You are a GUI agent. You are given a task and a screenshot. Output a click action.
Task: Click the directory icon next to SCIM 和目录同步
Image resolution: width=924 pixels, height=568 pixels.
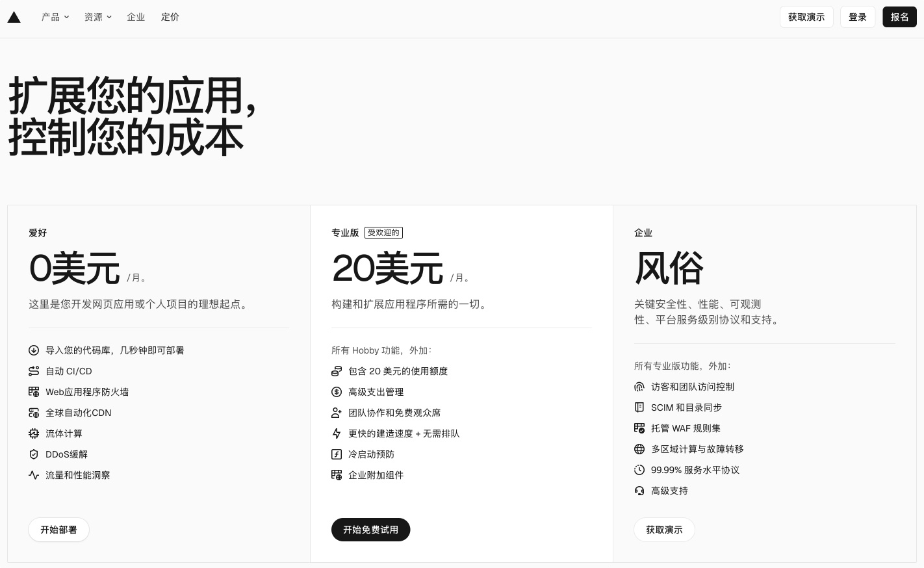point(639,407)
